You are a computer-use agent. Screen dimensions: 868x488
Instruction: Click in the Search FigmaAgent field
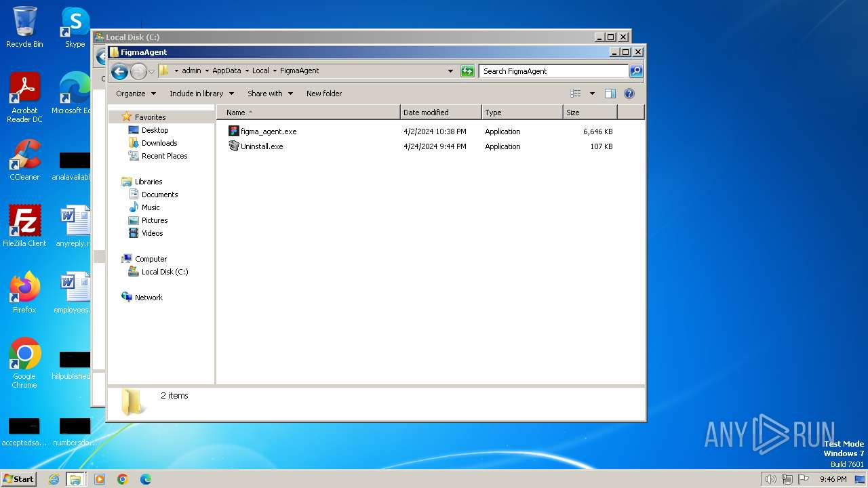pyautogui.click(x=553, y=70)
